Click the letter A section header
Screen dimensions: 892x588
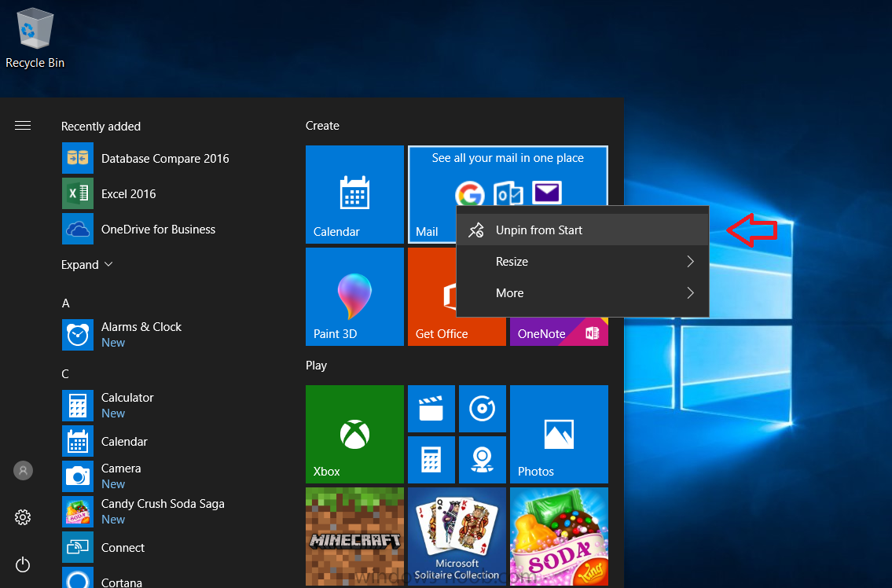pos(66,303)
